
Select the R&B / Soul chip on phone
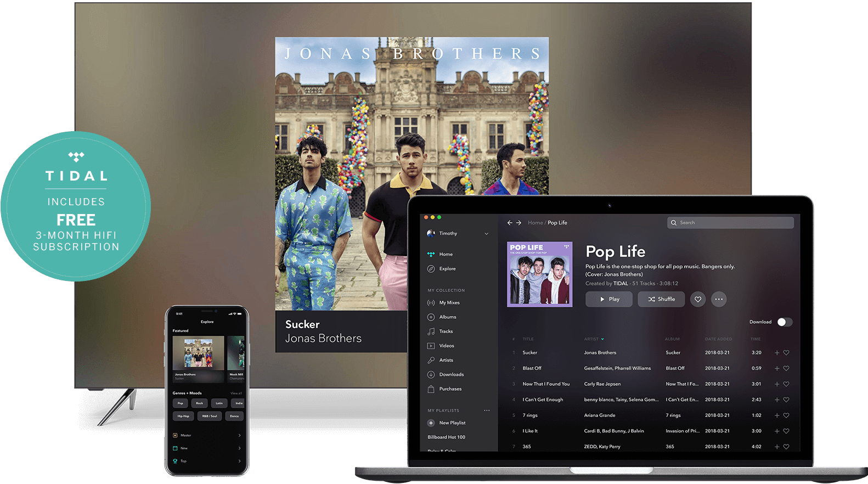[210, 416]
